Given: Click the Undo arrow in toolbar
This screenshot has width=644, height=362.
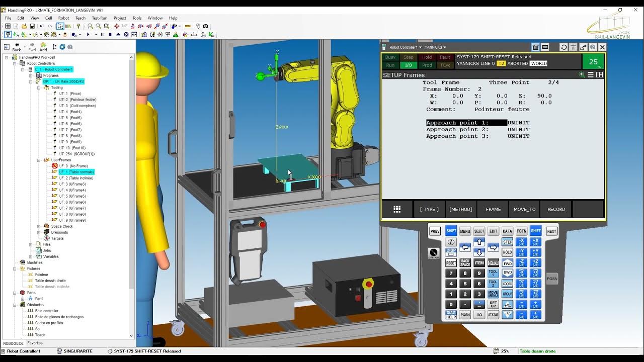Looking at the screenshot, I should [x=42, y=26].
